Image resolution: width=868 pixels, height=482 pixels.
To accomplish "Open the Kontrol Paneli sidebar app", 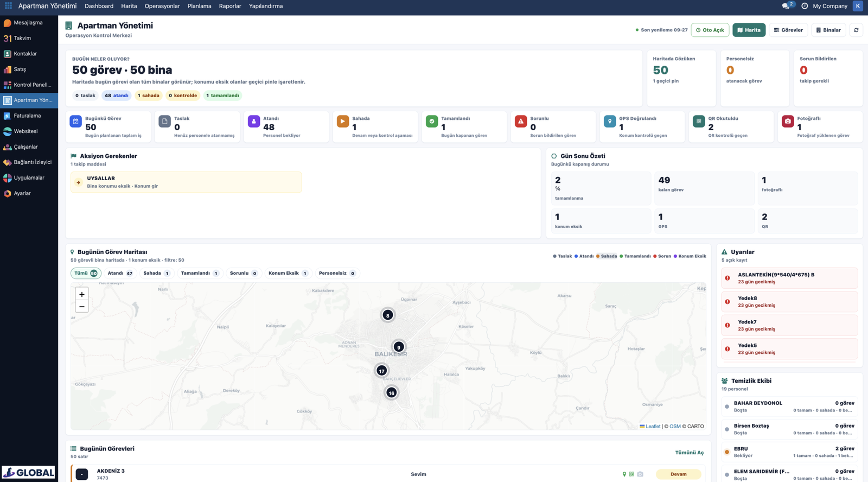I will pyautogui.click(x=29, y=85).
